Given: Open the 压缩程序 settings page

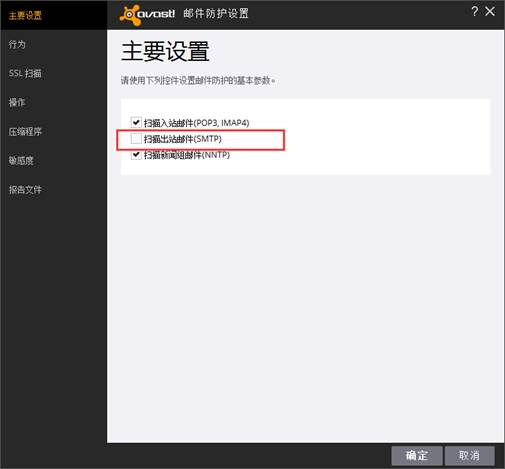Looking at the screenshot, I should click(25, 131).
